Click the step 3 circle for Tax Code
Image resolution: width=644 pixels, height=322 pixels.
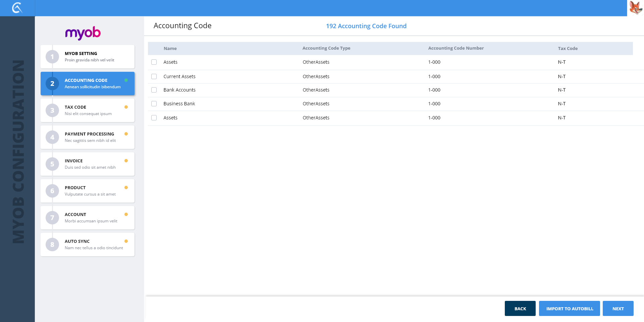(x=52, y=110)
